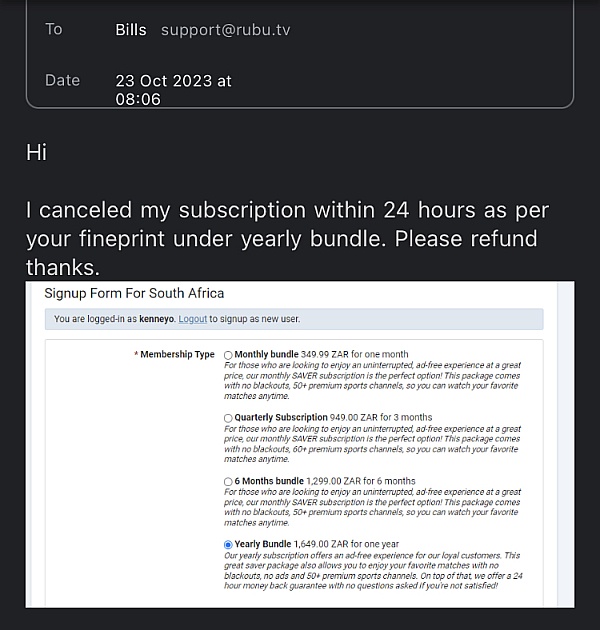The height and width of the screenshot is (630, 600).
Task: Click the To header label
Action: (54, 29)
